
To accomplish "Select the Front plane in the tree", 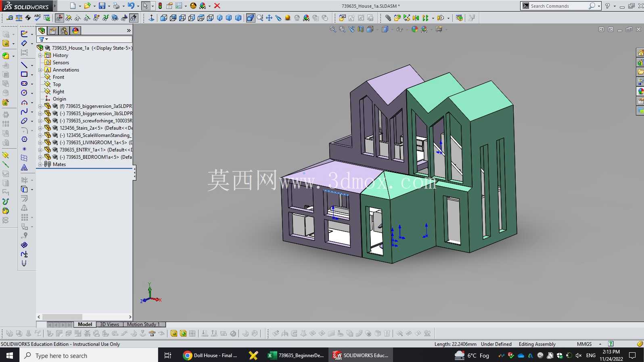I will tap(59, 77).
